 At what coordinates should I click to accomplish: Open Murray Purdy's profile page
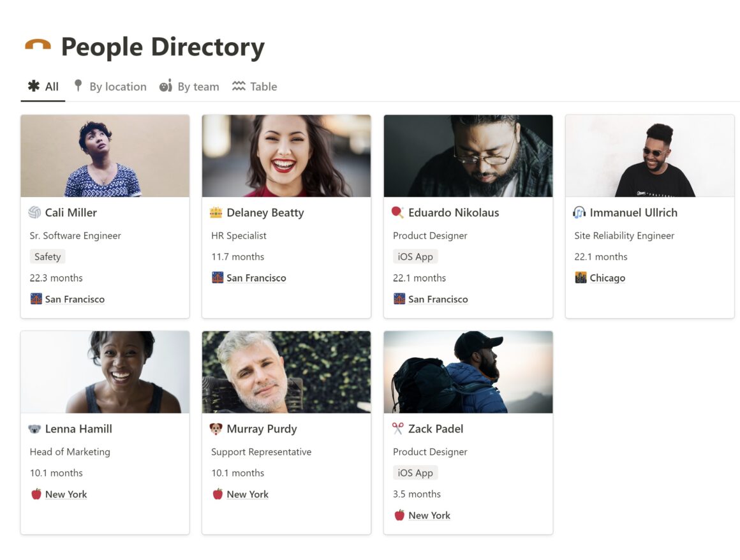(262, 429)
